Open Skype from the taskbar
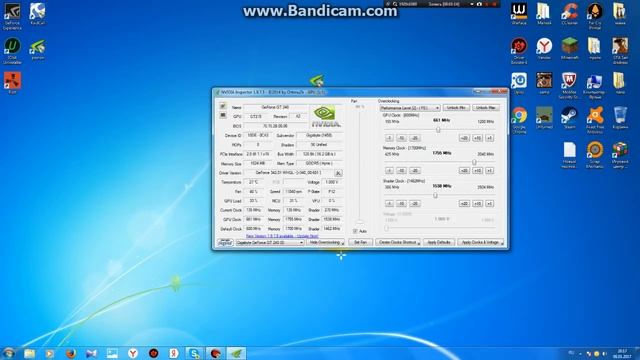The height and width of the screenshot is (360, 640). (195, 353)
